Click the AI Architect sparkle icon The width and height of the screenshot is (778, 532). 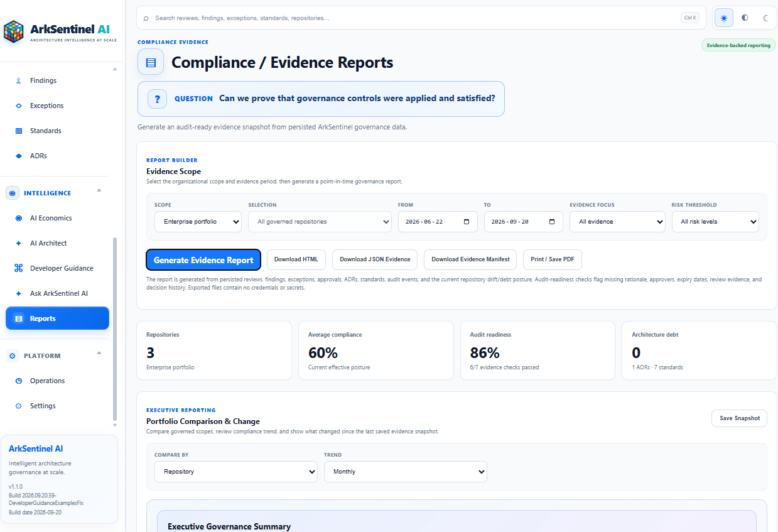point(18,243)
